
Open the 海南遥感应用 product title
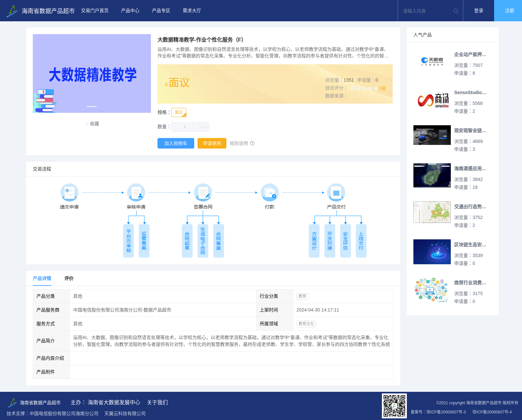point(470,169)
